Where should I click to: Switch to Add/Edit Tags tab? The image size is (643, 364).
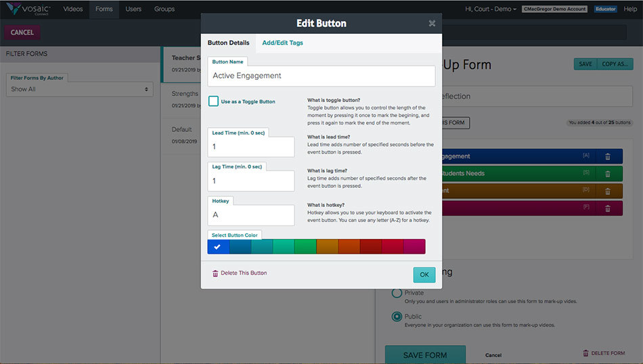pos(282,43)
